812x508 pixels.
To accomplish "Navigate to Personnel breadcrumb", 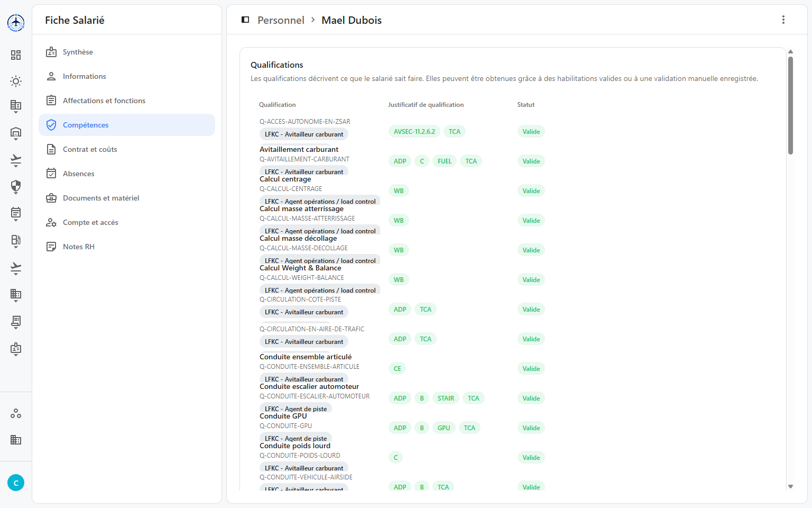I will click(281, 20).
